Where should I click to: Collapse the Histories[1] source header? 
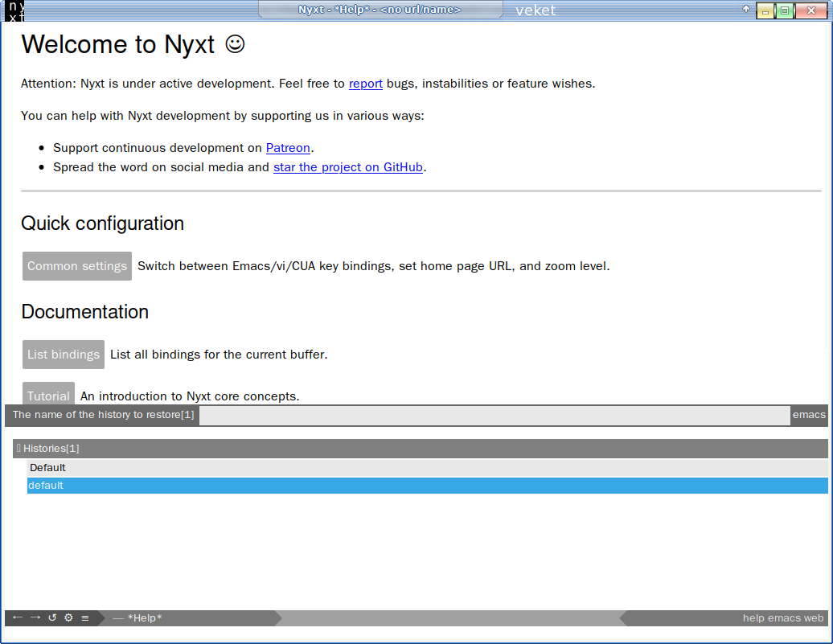point(421,449)
